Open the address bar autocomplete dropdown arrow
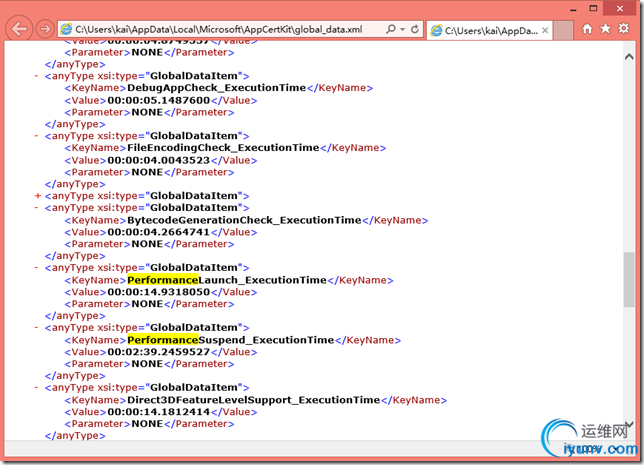644x465 pixels. click(x=403, y=29)
